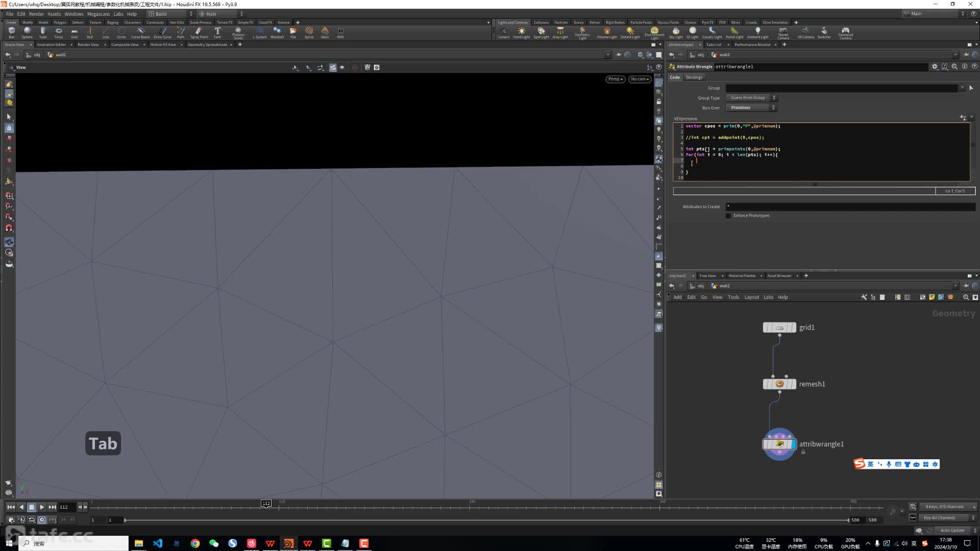Select the Null shelf tool

tap(90, 33)
